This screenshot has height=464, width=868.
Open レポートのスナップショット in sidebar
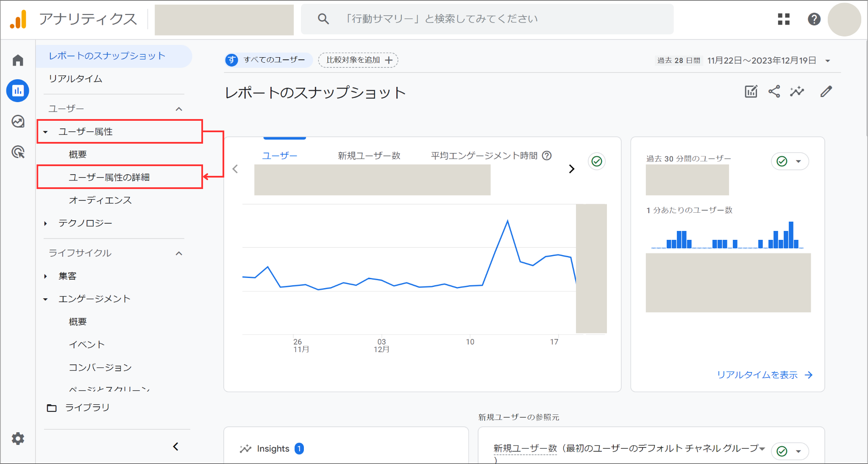pyautogui.click(x=114, y=56)
